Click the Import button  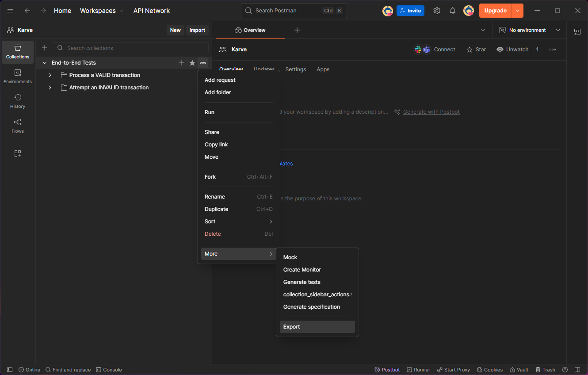tap(197, 30)
